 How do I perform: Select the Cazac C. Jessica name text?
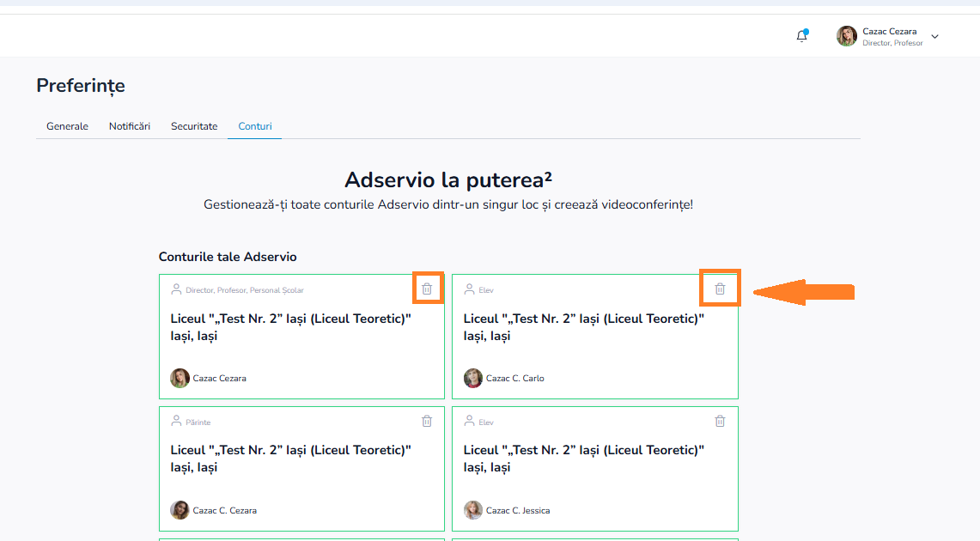pos(518,510)
